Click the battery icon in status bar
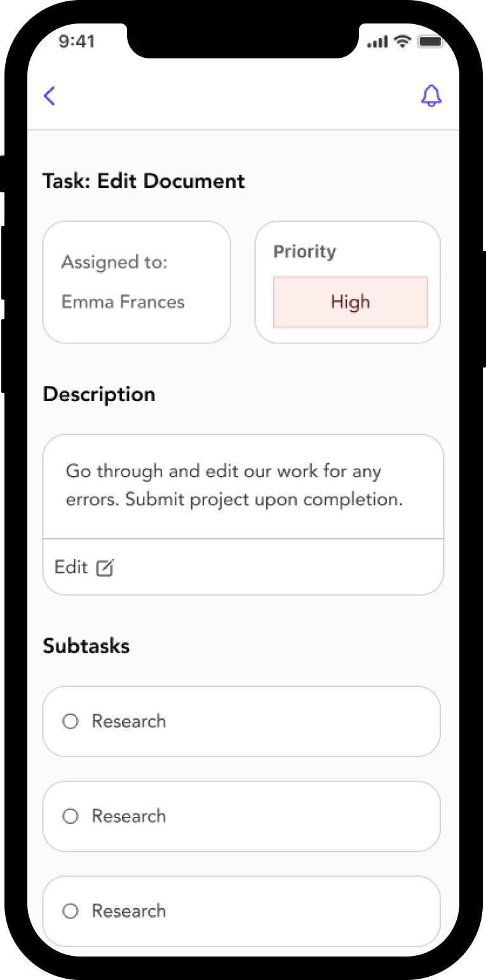 (431, 42)
